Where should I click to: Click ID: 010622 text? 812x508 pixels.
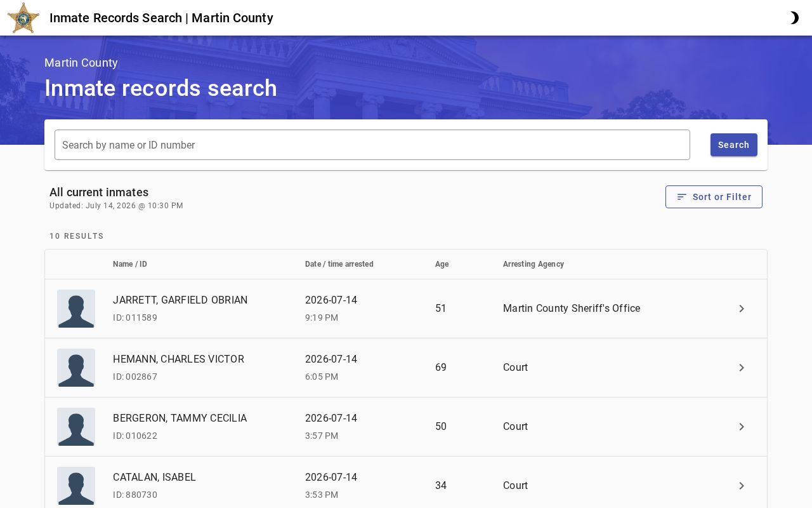135,436
